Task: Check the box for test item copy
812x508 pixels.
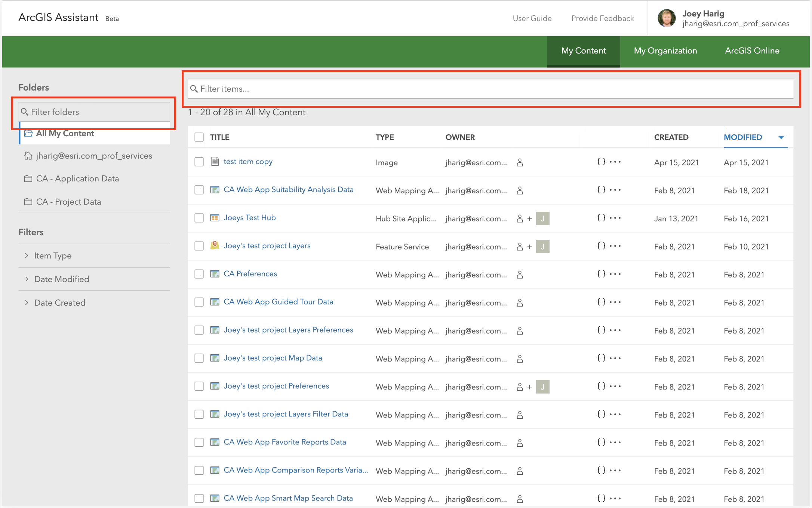Action: (199, 162)
